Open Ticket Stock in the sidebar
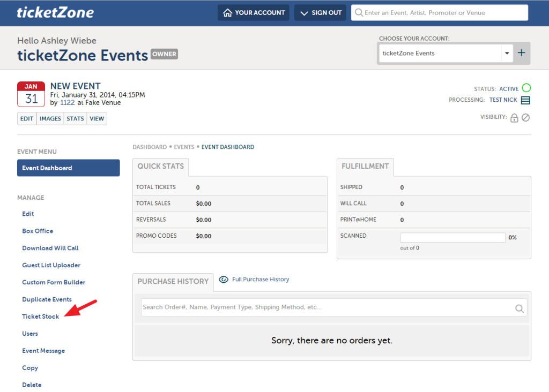Image resolution: width=549 pixels, height=392 pixels. click(40, 316)
